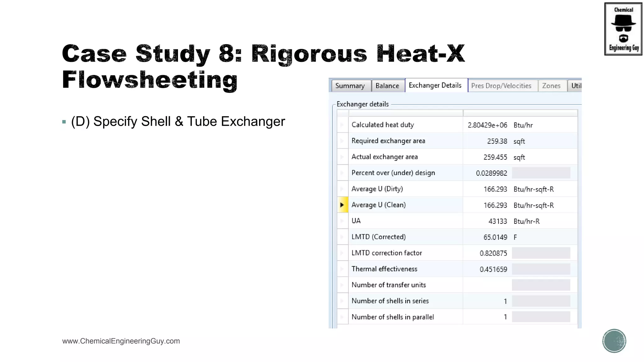
Task: Click the Btu/hr units for heat duty
Action: 523,125
